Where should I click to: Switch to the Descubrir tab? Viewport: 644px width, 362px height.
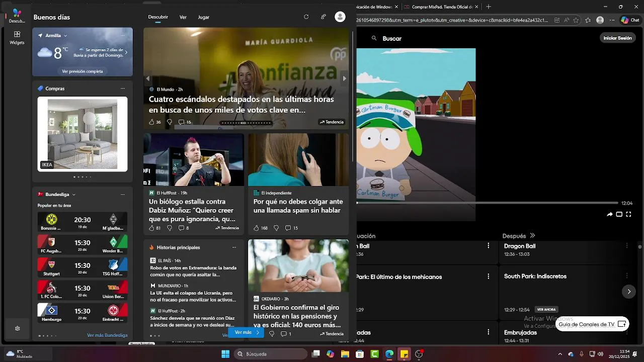(158, 17)
